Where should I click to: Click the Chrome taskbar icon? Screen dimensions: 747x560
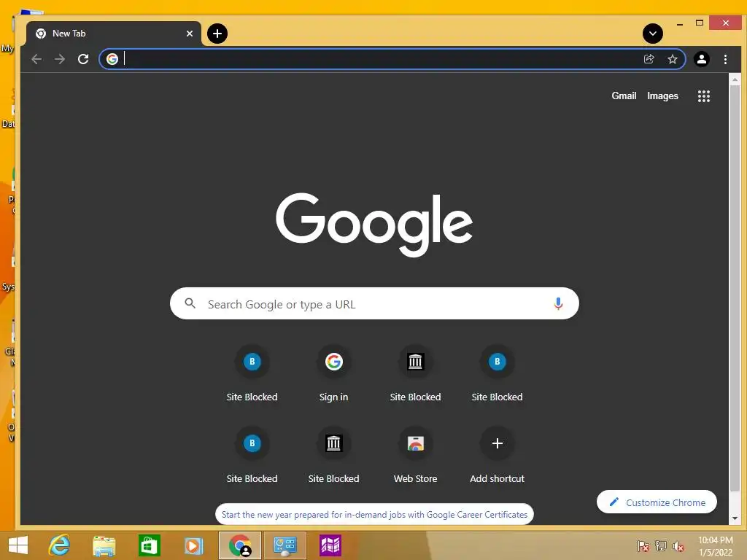(240, 545)
